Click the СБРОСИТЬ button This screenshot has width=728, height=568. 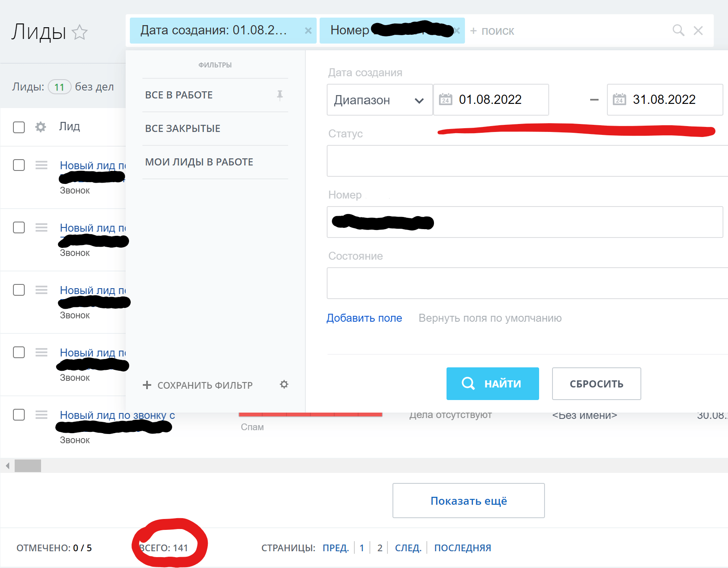click(x=596, y=384)
